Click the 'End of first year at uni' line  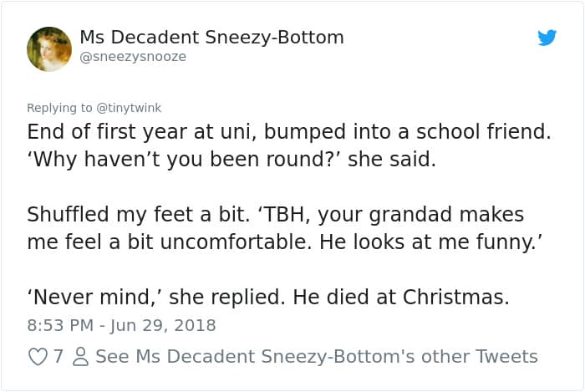point(125,132)
